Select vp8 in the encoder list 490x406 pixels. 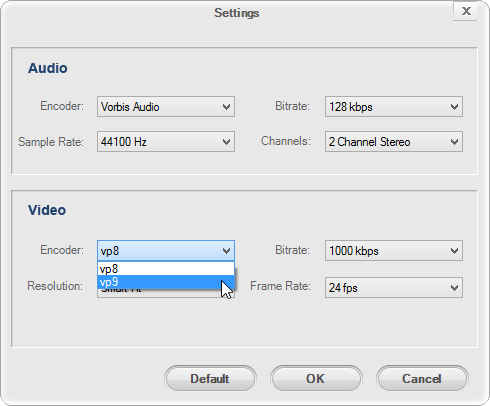pos(166,269)
